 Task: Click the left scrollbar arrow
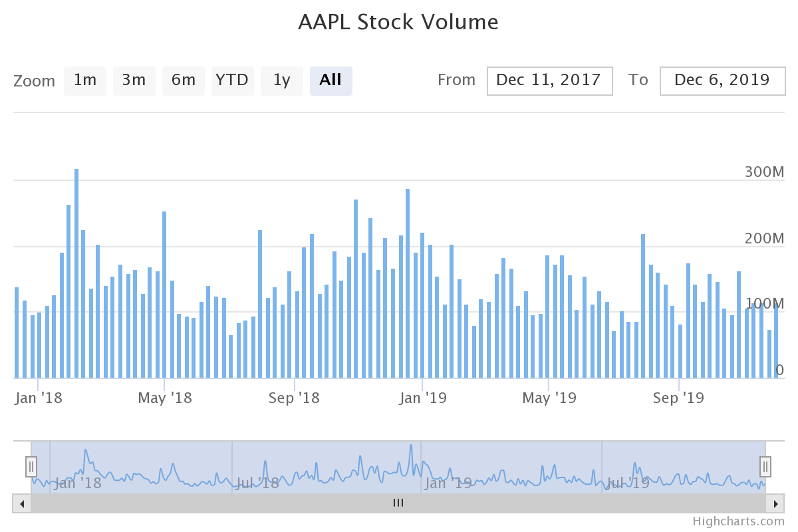click(x=21, y=503)
